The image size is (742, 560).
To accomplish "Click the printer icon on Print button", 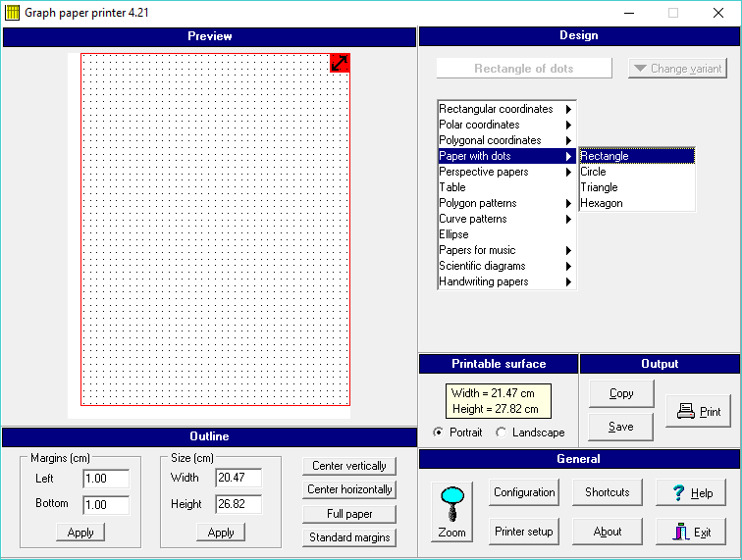I will tap(686, 411).
